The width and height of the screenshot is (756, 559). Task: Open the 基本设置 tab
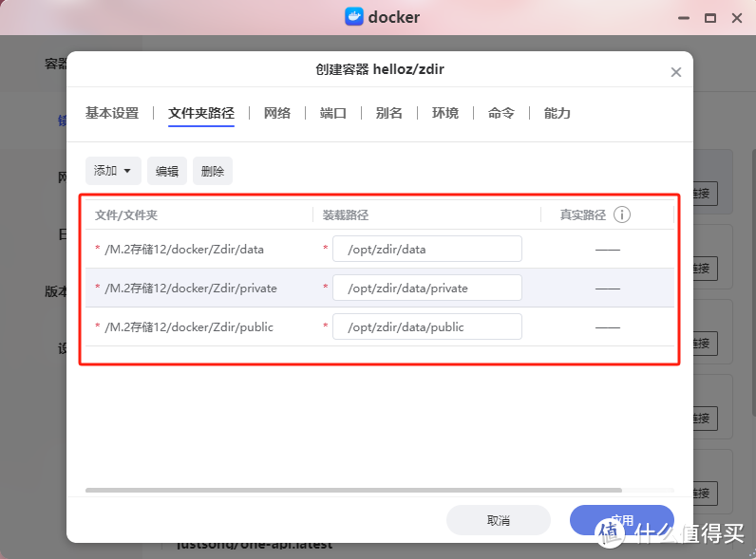(x=112, y=113)
